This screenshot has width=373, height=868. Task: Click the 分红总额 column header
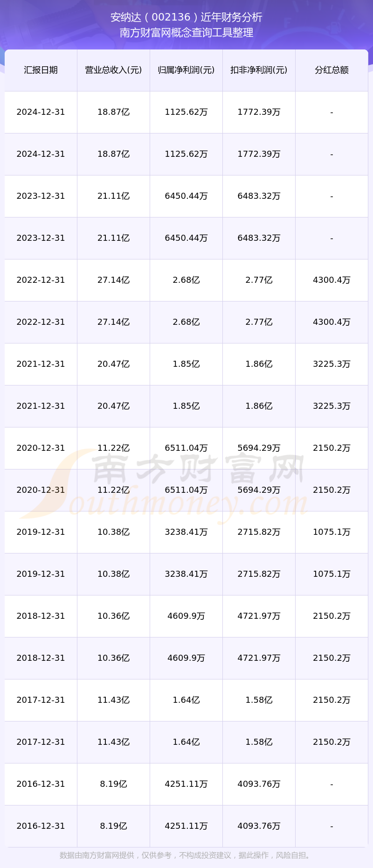click(x=332, y=70)
